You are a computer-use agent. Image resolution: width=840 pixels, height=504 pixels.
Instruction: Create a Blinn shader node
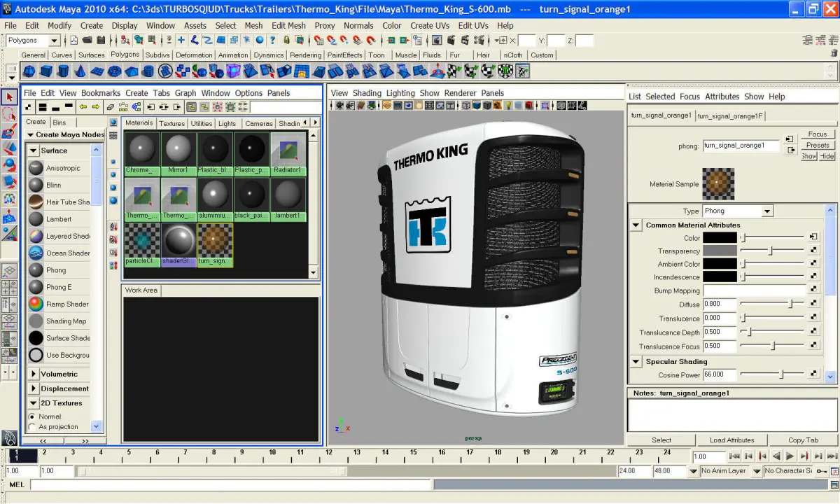(x=36, y=185)
